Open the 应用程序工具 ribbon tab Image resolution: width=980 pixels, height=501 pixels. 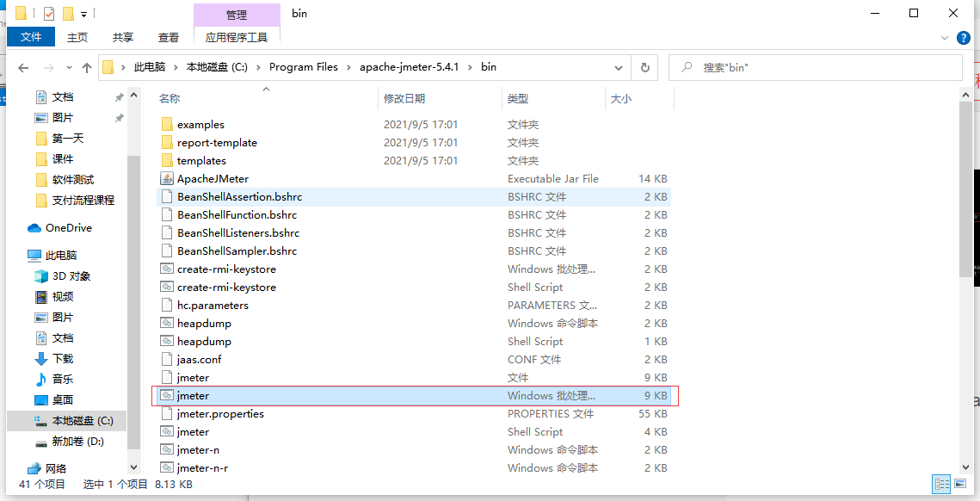pyautogui.click(x=237, y=38)
